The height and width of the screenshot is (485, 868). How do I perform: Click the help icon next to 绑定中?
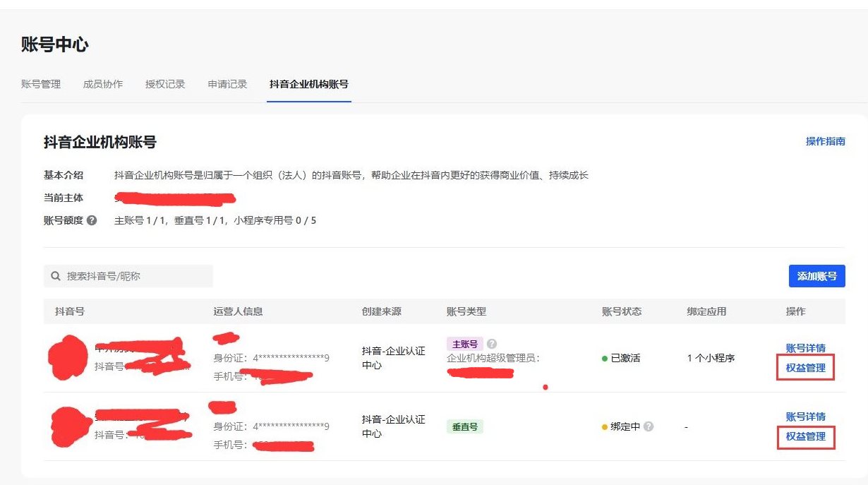pyautogui.click(x=649, y=426)
